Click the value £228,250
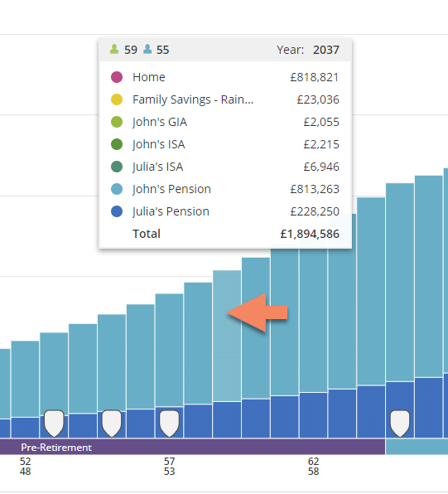This screenshot has height=494, width=448. coord(315,211)
